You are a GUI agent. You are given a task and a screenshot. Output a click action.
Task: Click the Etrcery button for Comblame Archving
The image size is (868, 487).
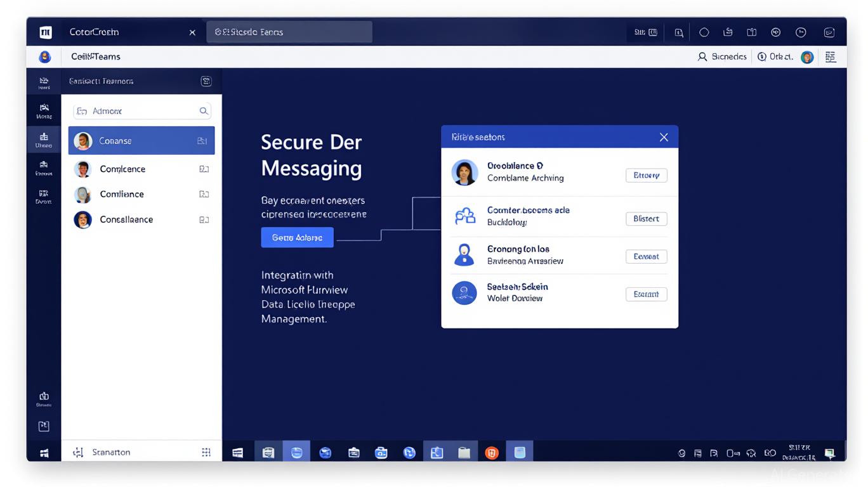(x=646, y=176)
